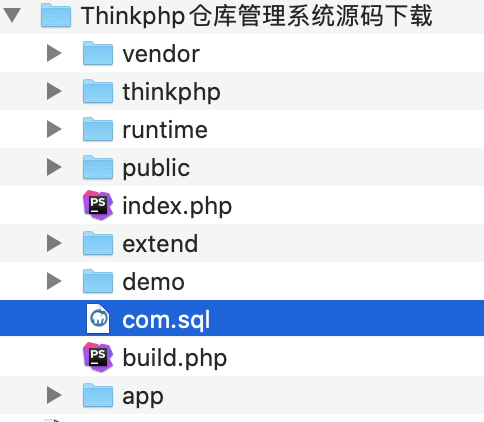484x422 pixels.
Task: Click the SQL file icon of com.sql
Action: (98, 319)
